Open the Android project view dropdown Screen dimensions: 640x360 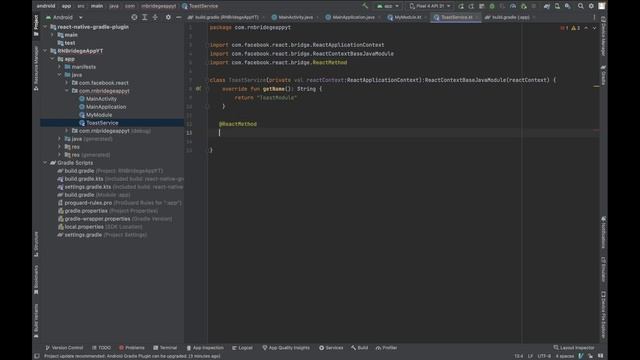coord(64,18)
